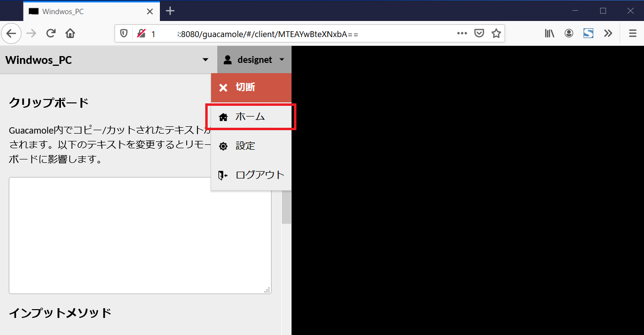
Task: Open the Firefox hamburger menu
Action: click(633, 33)
